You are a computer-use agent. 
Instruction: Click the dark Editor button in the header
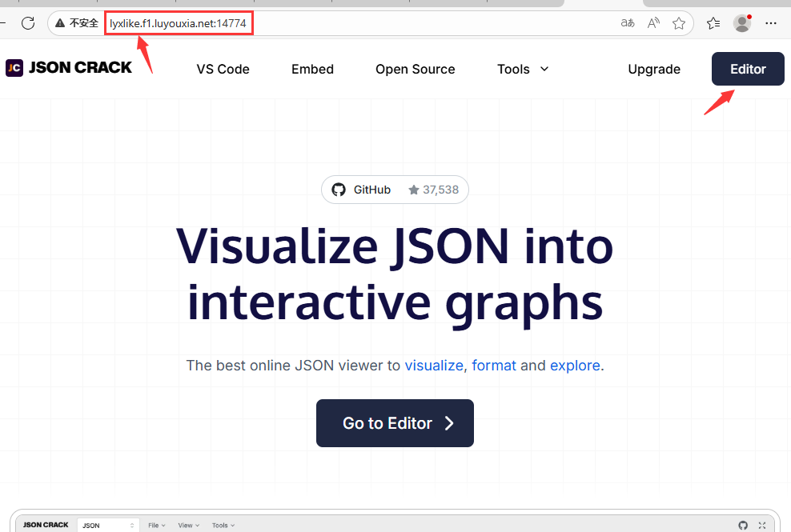coord(748,69)
